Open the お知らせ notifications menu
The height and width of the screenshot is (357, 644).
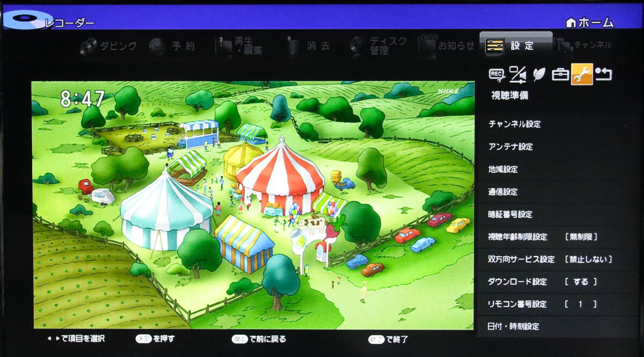tap(447, 46)
